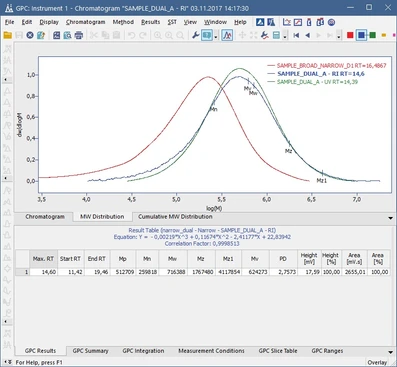The width and height of the screenshot is (397, 367).
Task: Open the Instrument window icon beside Help
Action: pyautogui.click(x=260, y=22)
